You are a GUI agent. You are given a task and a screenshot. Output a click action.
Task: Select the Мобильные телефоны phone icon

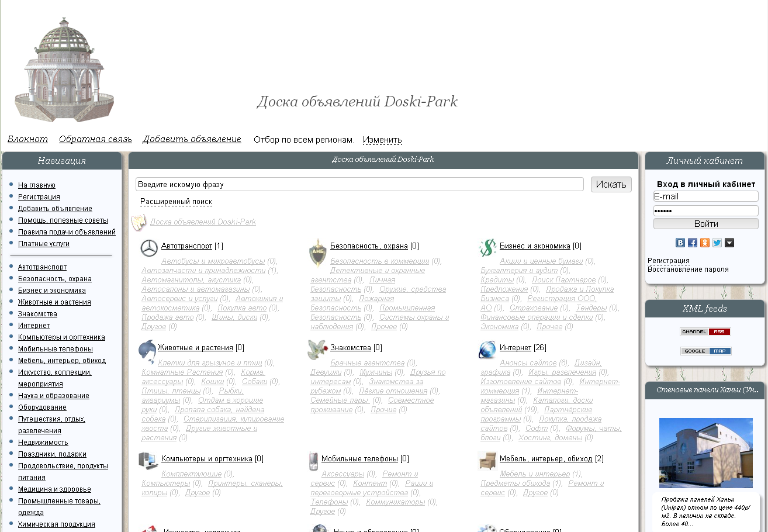tap(313, 461)
